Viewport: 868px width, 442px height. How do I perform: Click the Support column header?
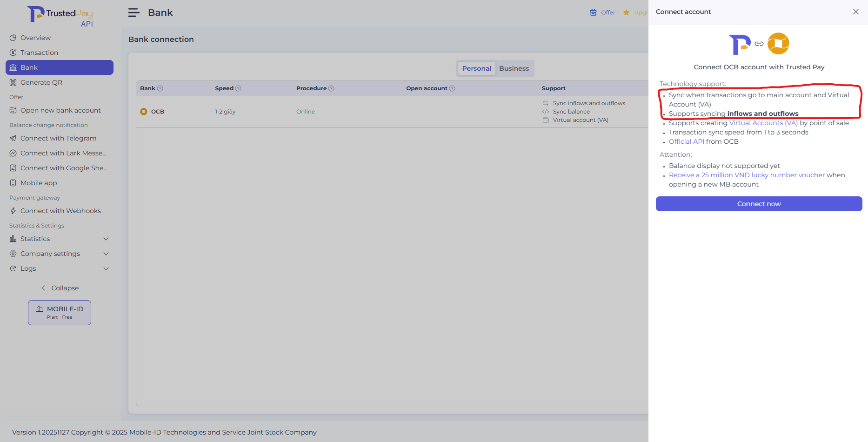(554, 88)
